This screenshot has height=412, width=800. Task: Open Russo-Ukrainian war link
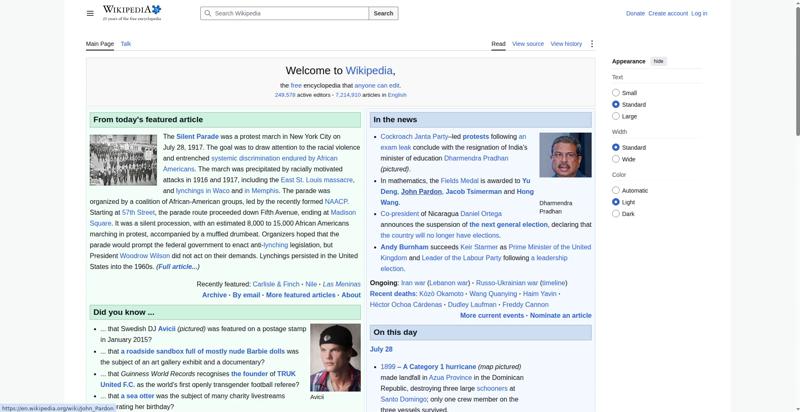pos(507,283)
